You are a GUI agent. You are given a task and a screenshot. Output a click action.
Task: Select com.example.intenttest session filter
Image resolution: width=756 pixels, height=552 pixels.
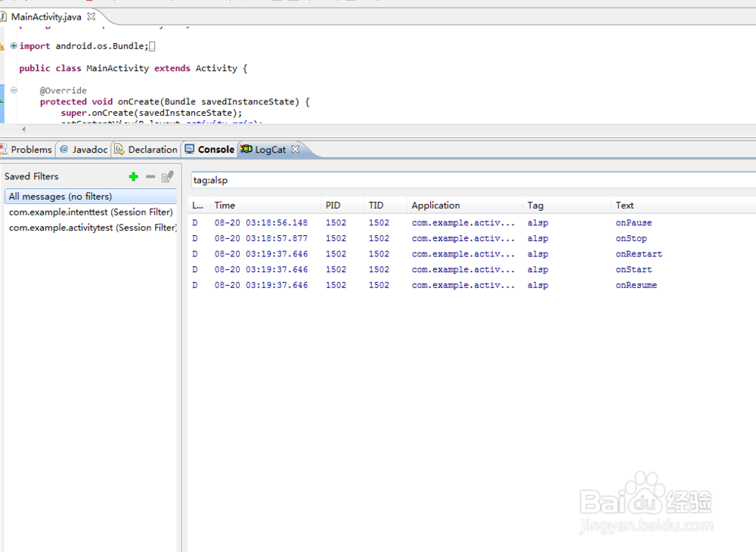91,212
